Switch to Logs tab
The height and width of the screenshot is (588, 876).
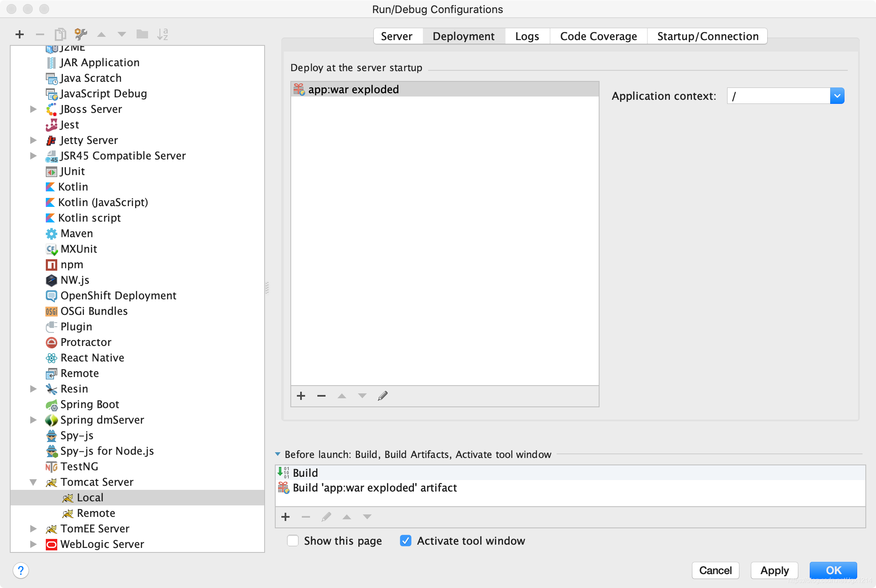[527, 36]
